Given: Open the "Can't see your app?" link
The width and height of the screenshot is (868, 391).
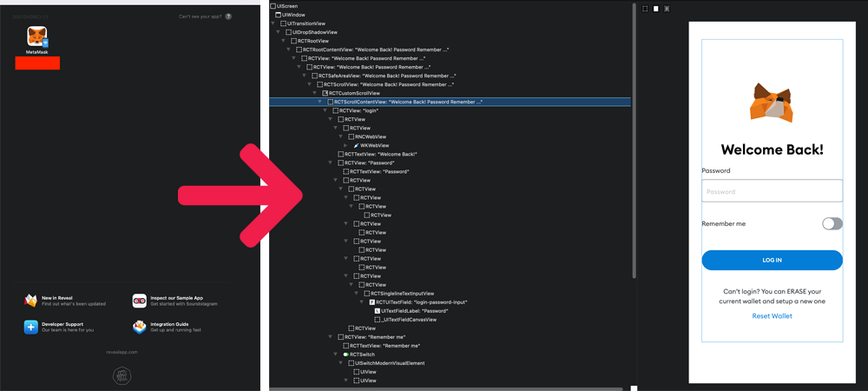Looking at the screenshot, I should pos(200,17).
